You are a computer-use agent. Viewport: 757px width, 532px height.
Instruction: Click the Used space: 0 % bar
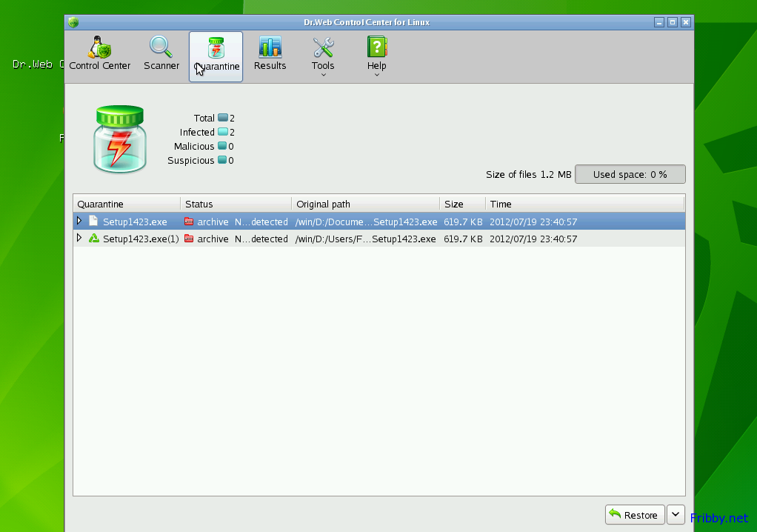pyautogui.click(x=630, y=174)
